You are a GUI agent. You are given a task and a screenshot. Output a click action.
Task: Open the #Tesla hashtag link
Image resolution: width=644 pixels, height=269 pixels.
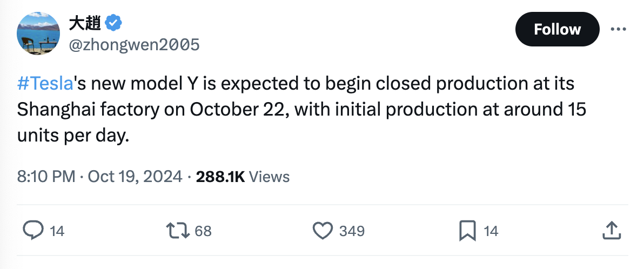pos(45,84)
